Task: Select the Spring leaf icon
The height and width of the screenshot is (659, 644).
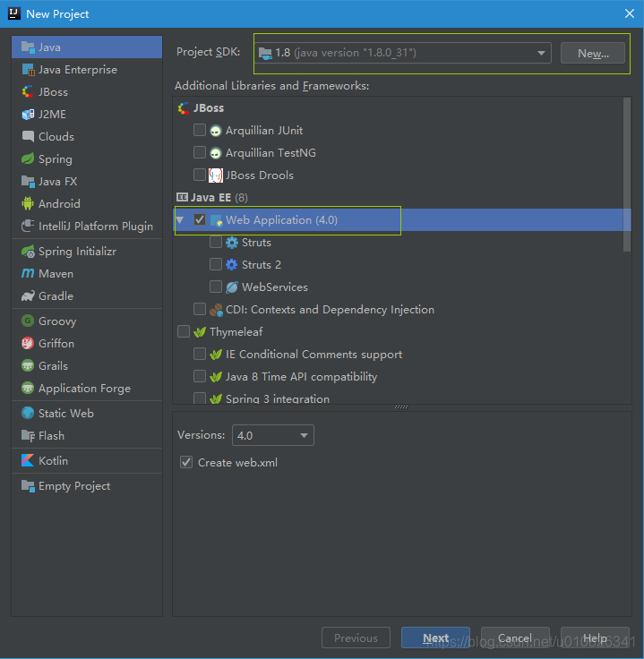Action: click(28, 158)
